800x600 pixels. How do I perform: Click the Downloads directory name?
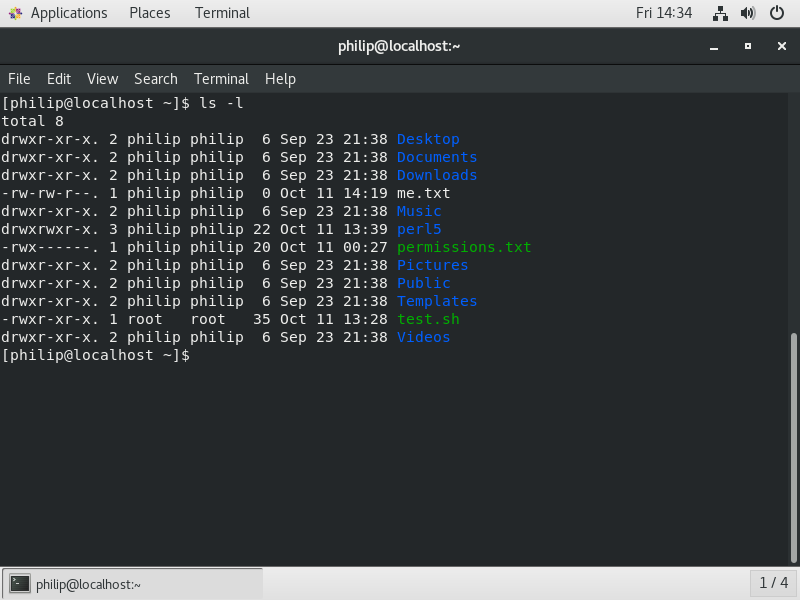tap(437, 175)
